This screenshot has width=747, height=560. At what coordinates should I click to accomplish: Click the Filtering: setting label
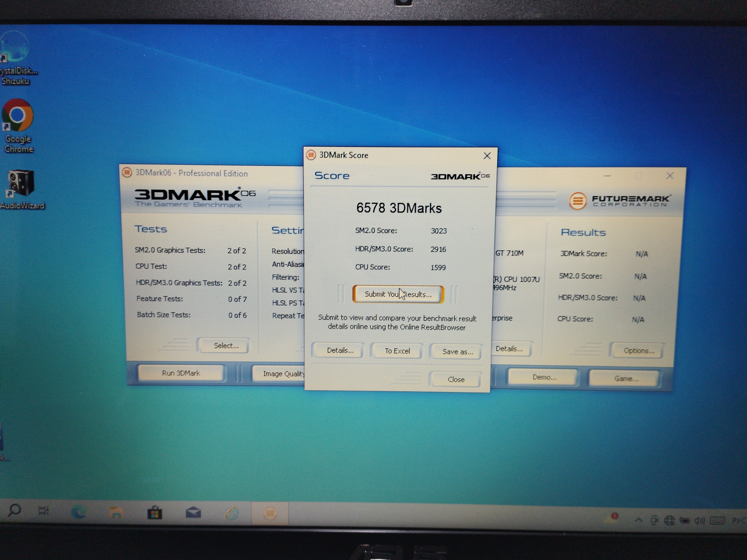point(286,277)
